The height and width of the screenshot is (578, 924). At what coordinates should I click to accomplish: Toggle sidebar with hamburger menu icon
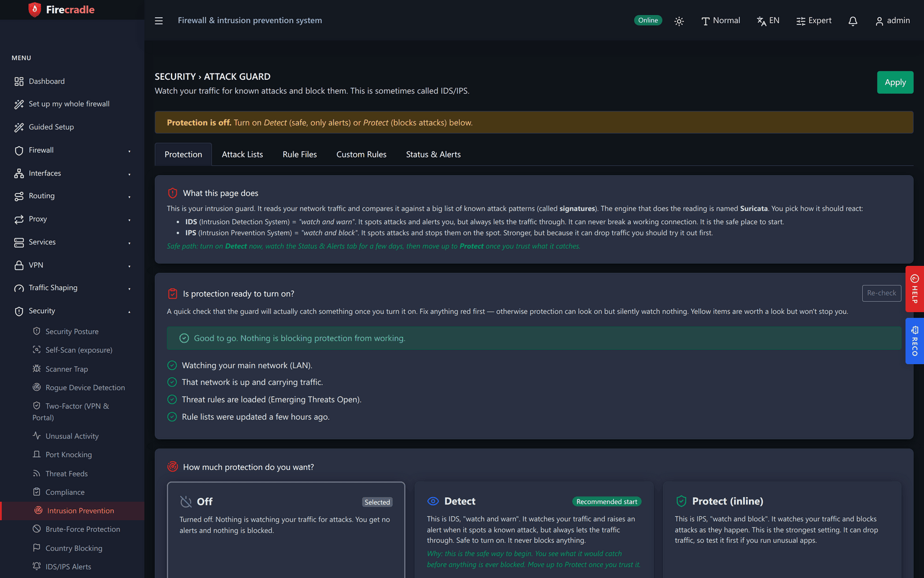[x=159, y=21]
